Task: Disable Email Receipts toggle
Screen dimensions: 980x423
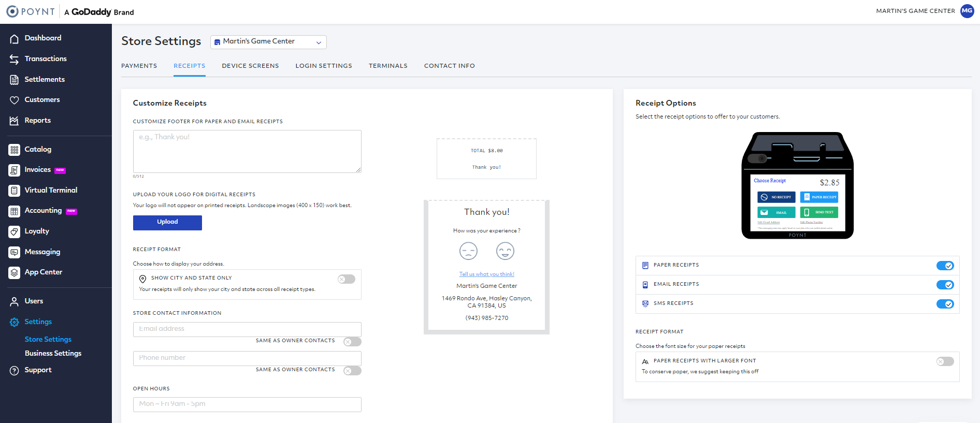Action: click(x=945, y=285)
